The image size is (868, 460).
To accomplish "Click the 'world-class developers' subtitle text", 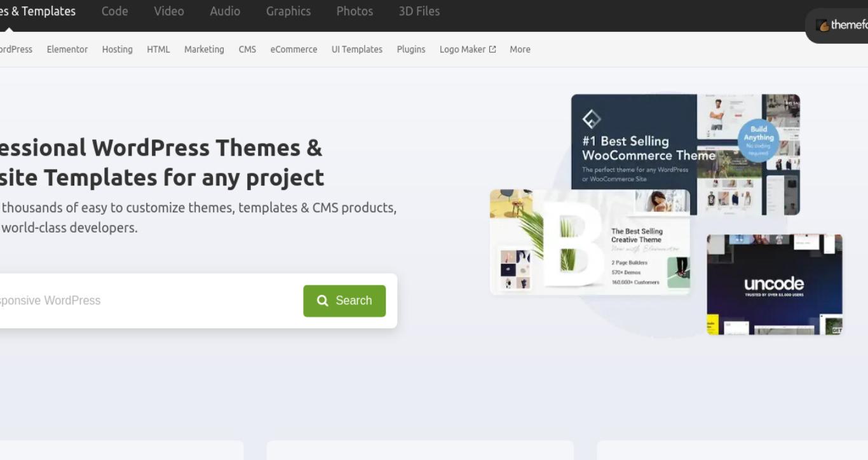I will pos(69,227).
